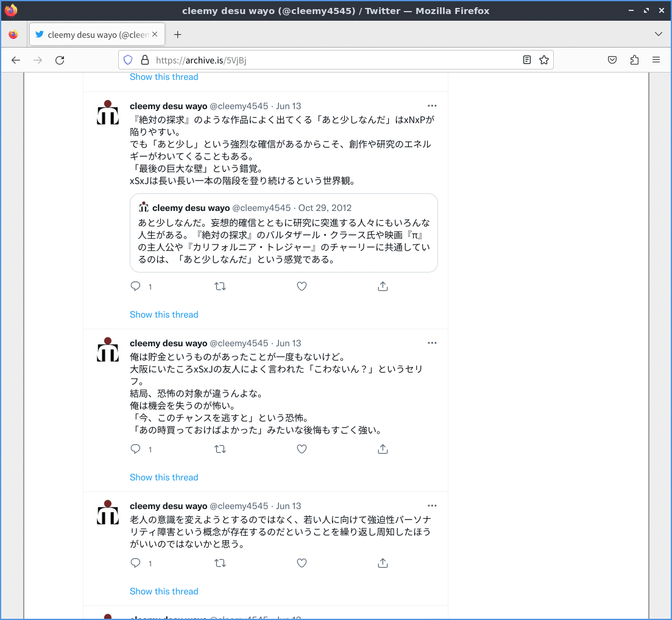672x620 pixels.
Task: Open the Firefox hamburger application menu
Action: pos(656,60)
